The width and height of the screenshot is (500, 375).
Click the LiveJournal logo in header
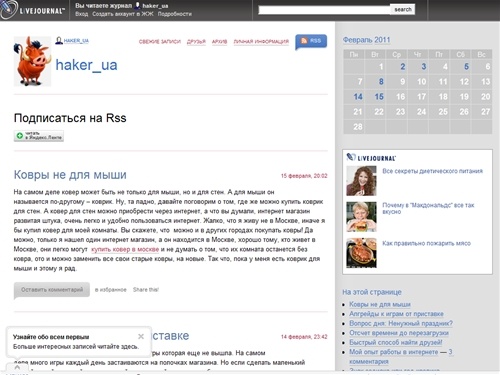coord(32,10)
